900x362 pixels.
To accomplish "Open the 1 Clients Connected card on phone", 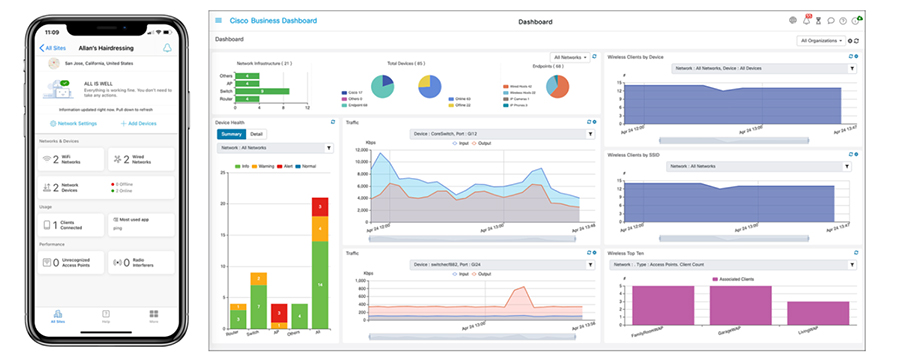I will (71, 225).
